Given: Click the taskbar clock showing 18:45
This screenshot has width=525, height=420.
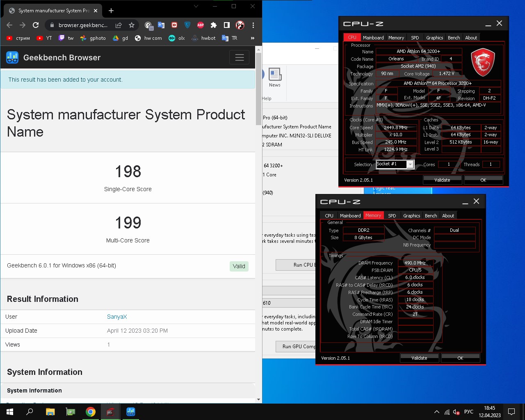Looking at the screenshot, I should (x=489, y=412).
